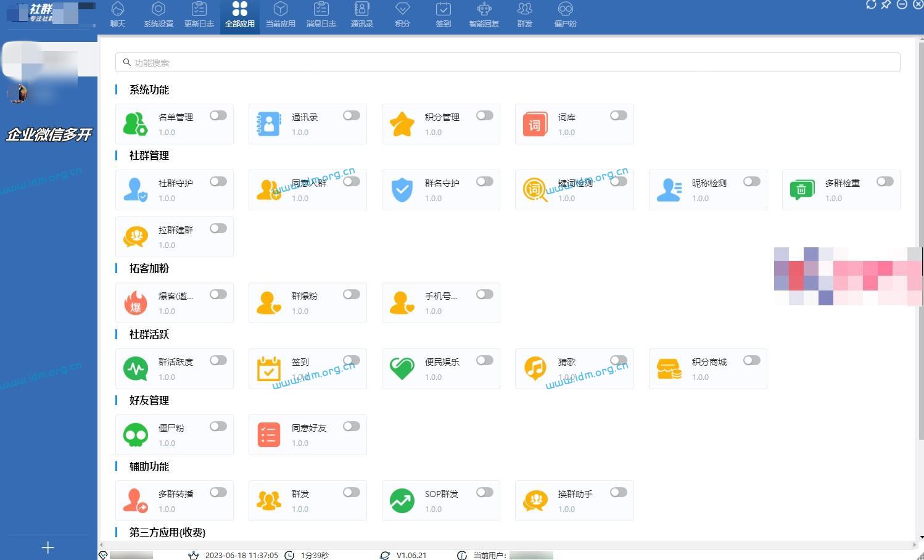Enable the 僵尸粉 toggle

point(218,426)
